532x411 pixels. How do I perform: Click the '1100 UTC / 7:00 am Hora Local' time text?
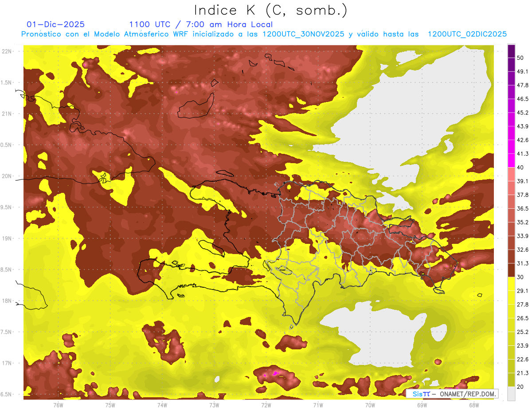201,24
